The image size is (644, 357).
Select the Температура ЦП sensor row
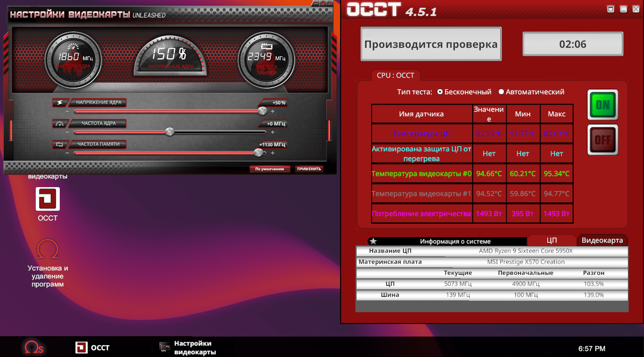coord(472,134)
